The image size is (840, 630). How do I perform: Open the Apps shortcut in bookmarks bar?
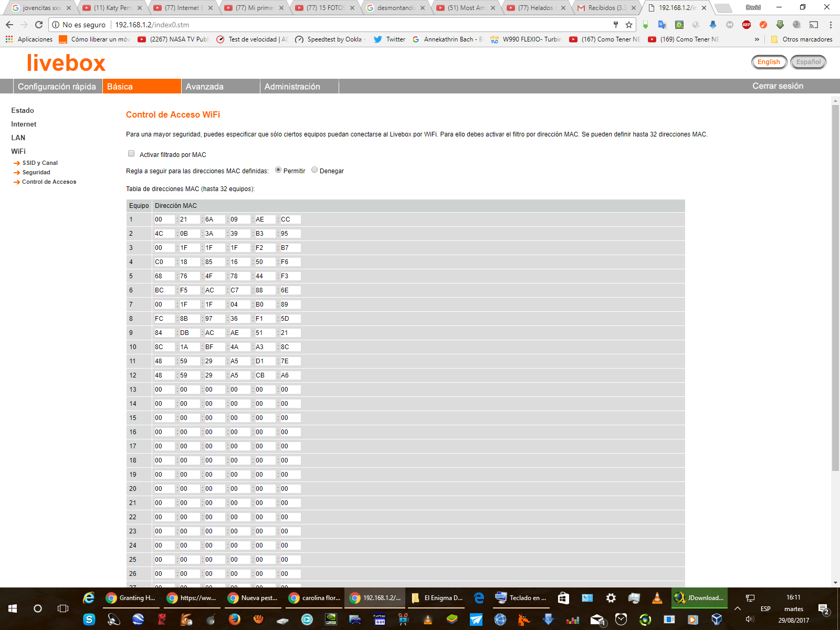(29, 39)
